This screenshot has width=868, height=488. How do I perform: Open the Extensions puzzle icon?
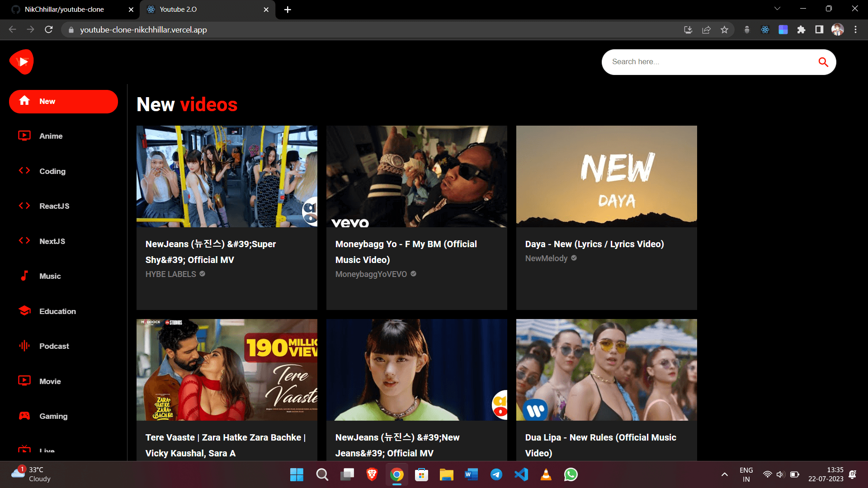point(801,30)
